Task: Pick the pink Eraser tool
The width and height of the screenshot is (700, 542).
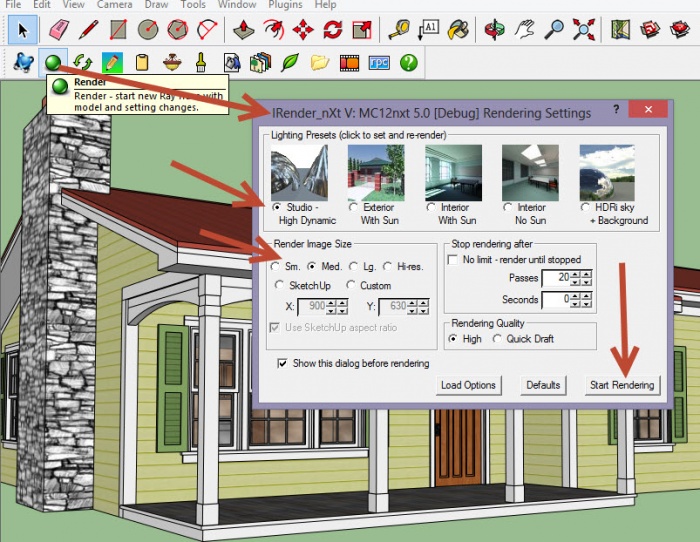Action: tap(58, 30)
